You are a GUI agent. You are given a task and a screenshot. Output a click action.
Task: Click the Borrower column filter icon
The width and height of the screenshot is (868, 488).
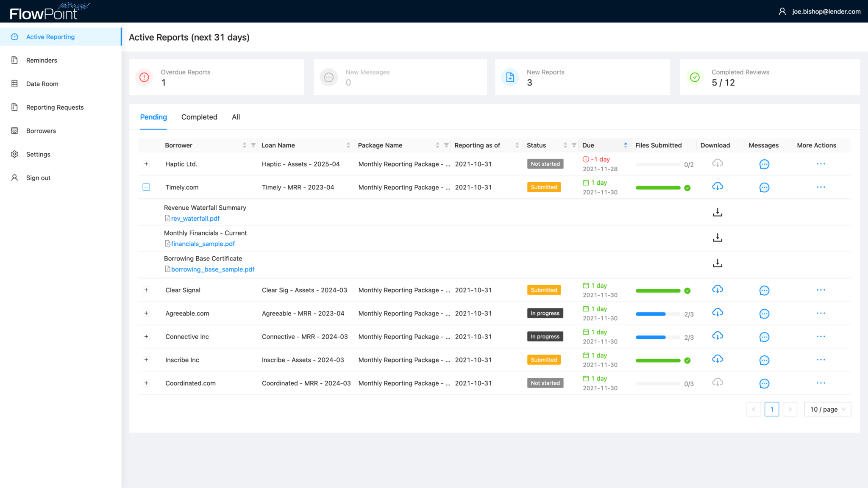[x=253, y=145]
